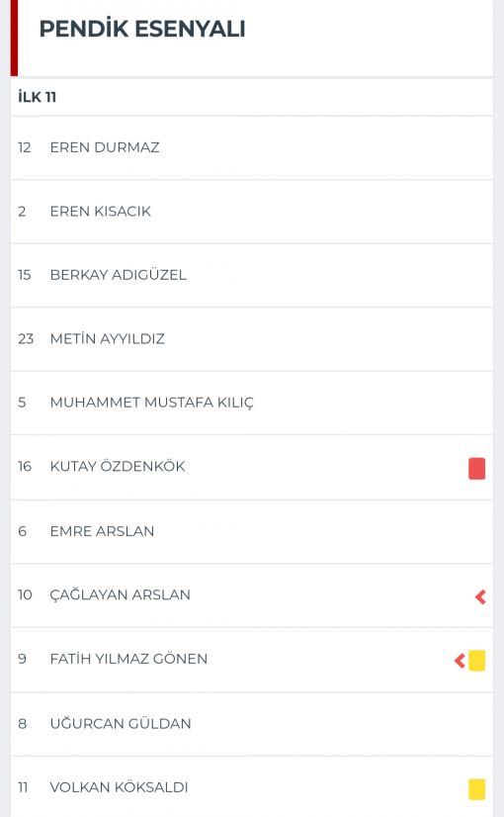Click the red card icon for Kutay Özdenkök
The width and height of the screenshot is (504, 817).
(x=476, y=468)
